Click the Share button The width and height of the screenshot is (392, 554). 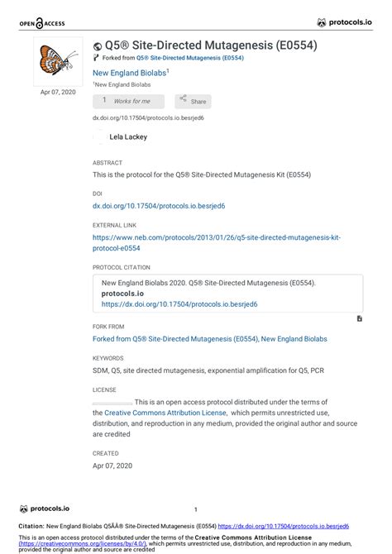193,102
